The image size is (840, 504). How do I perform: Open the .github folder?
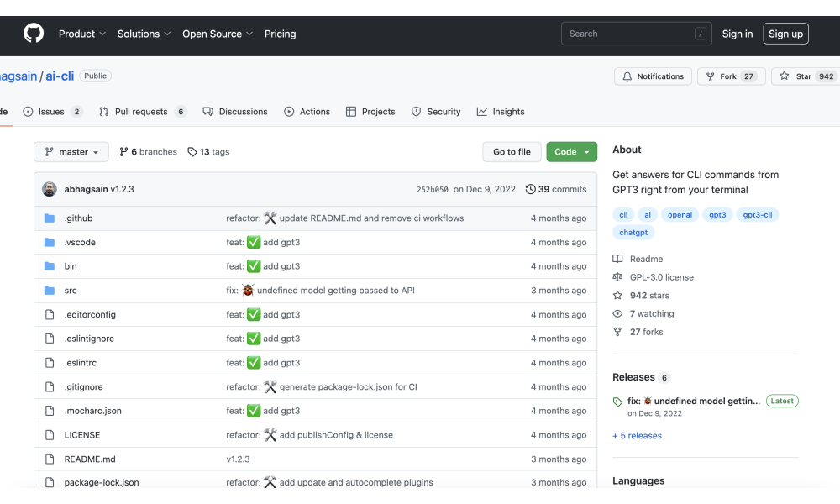pos(79,218)
